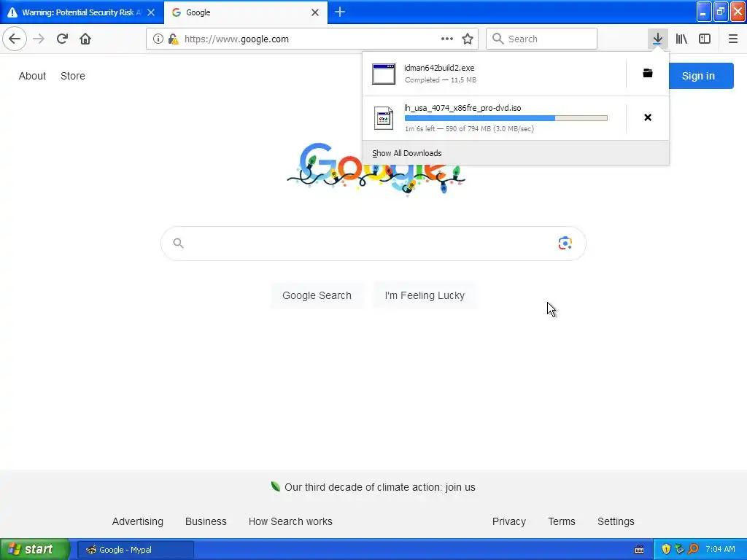Open the Settings footer menu

[616, 521]
